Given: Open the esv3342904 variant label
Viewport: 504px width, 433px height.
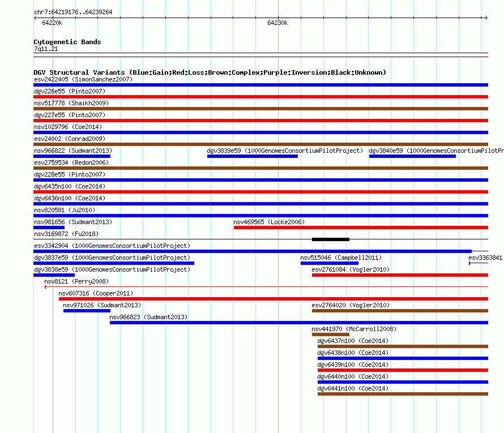Looking at the screenshot, I should click(112, 246).
